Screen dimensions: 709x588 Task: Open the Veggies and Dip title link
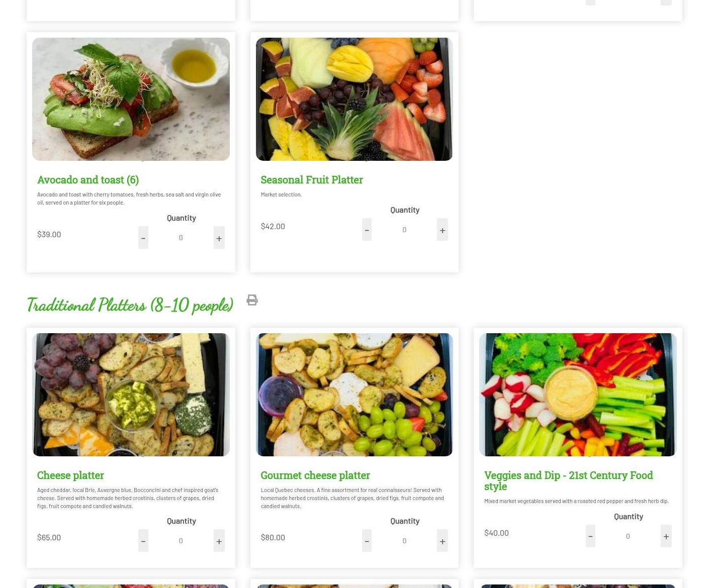568,480
